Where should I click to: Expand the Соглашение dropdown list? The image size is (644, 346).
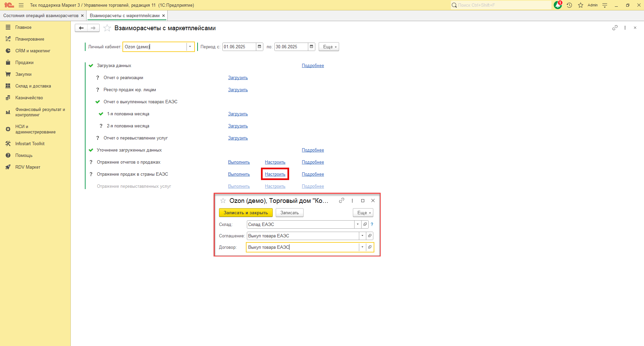(362, 236)
